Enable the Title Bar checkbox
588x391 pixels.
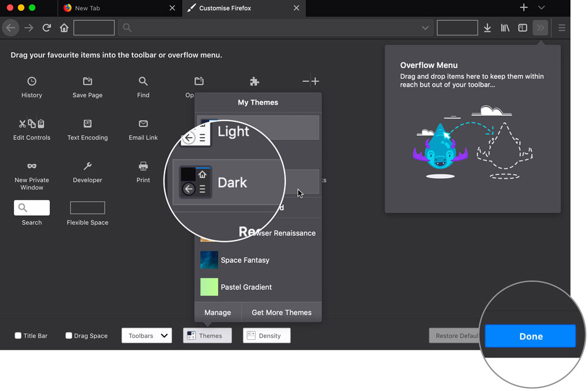pos(18,335)
